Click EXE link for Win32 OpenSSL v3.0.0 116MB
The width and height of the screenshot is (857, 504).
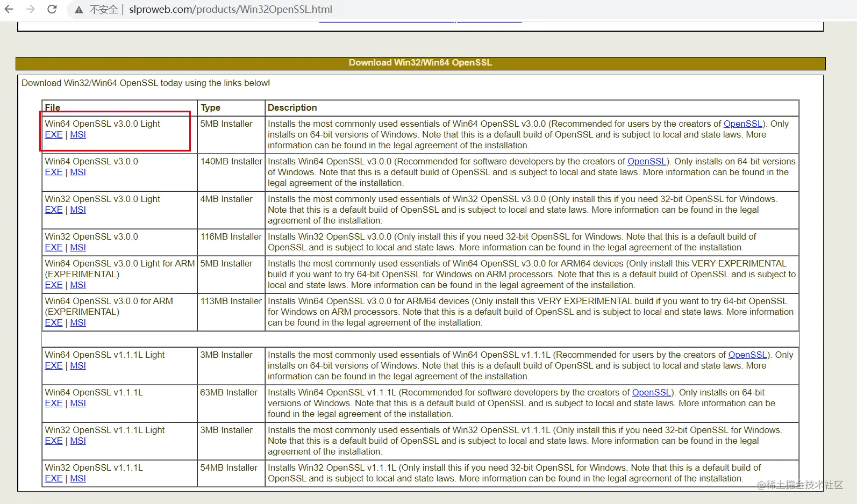tap(54, 247)
